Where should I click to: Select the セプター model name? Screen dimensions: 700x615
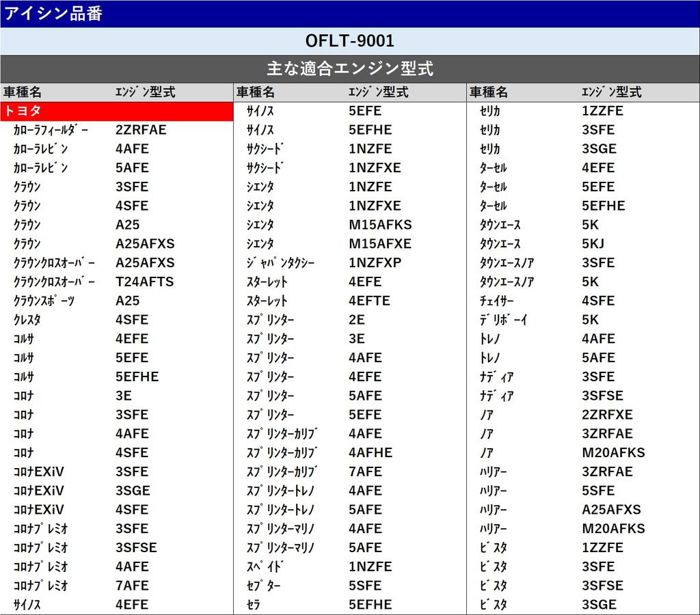[x=264, y=586]
